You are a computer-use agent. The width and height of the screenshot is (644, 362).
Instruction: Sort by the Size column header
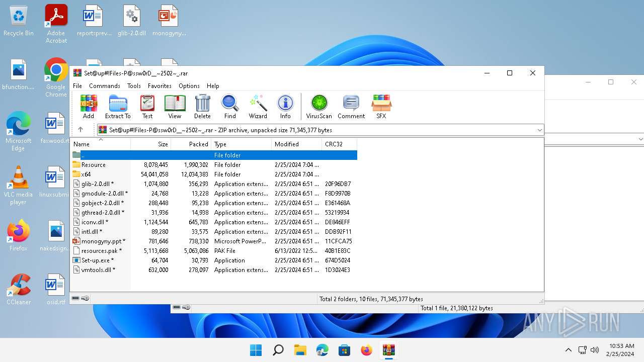click(151, 144)
